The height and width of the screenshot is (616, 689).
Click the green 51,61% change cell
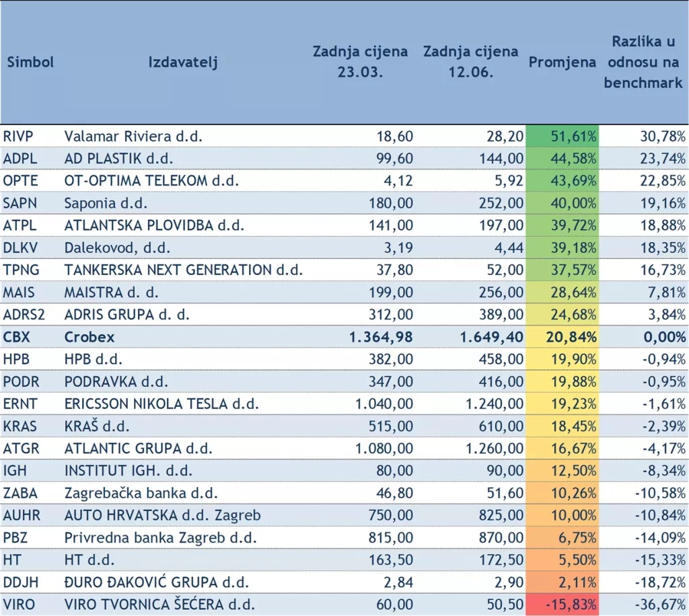(563, 137)
